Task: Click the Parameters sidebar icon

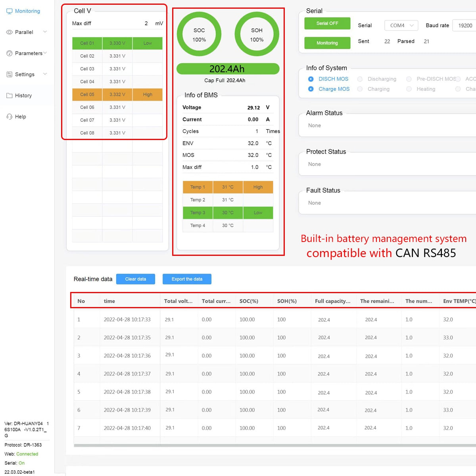Action: (10, 53)
